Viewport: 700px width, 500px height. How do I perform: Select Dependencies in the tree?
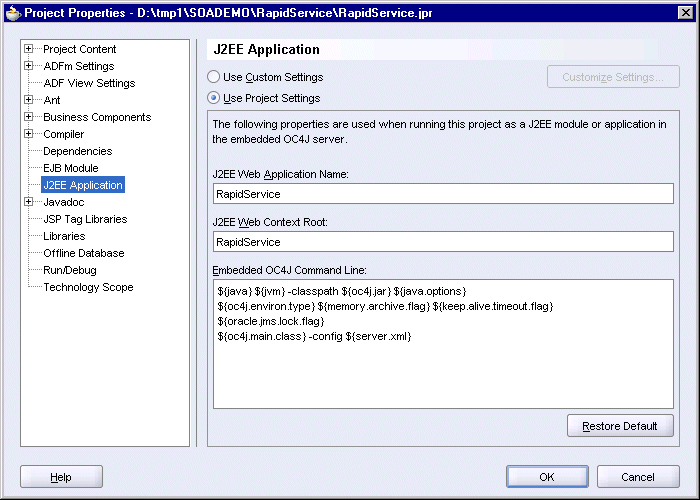78,151
